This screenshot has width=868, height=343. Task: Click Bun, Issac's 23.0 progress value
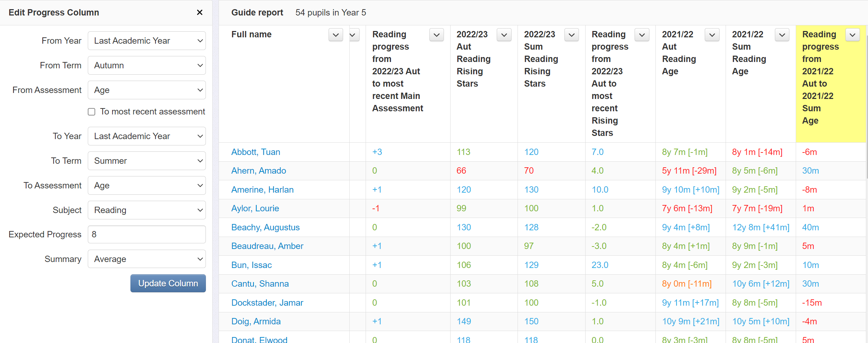[600, 265]
